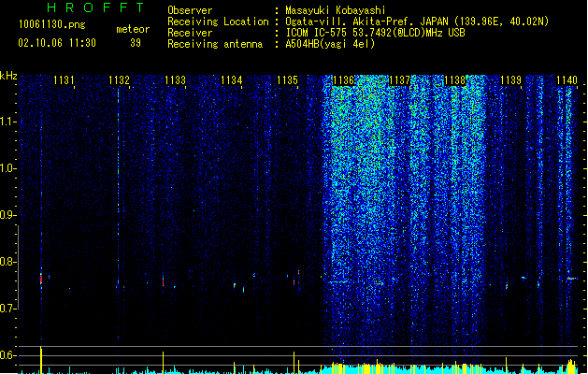
Task: Click the 1132 time marker
Action: click(119, 80)
